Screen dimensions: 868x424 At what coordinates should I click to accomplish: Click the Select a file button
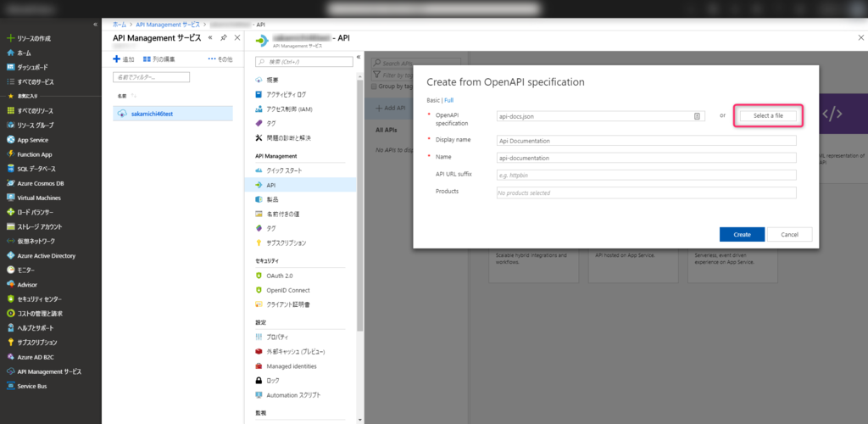[x=768, y=115]
